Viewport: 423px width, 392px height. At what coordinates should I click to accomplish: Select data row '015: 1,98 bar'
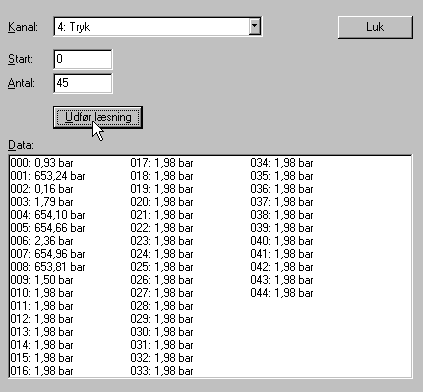click(x=42, y=358)
